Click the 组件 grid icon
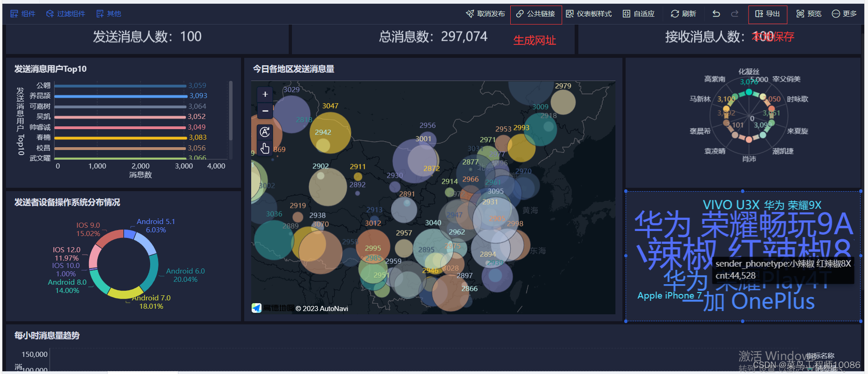868x374 pixels. tap(14, 14)
